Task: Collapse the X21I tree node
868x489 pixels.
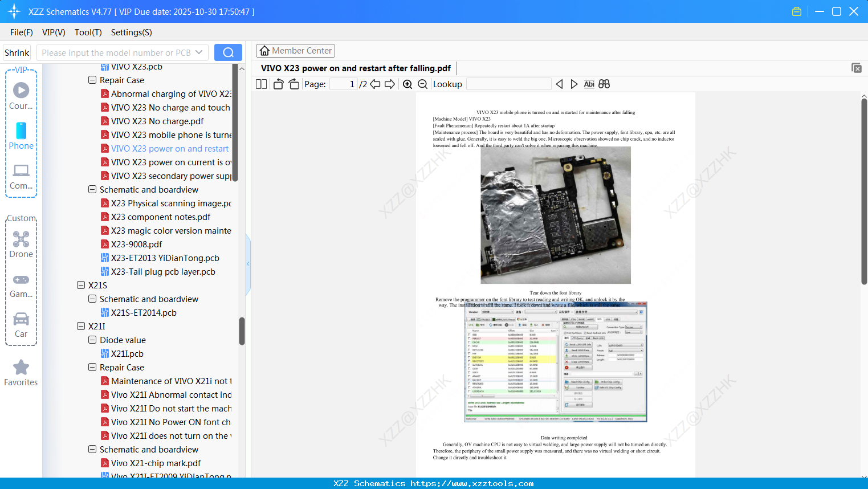Action: [x=81, y=327]
